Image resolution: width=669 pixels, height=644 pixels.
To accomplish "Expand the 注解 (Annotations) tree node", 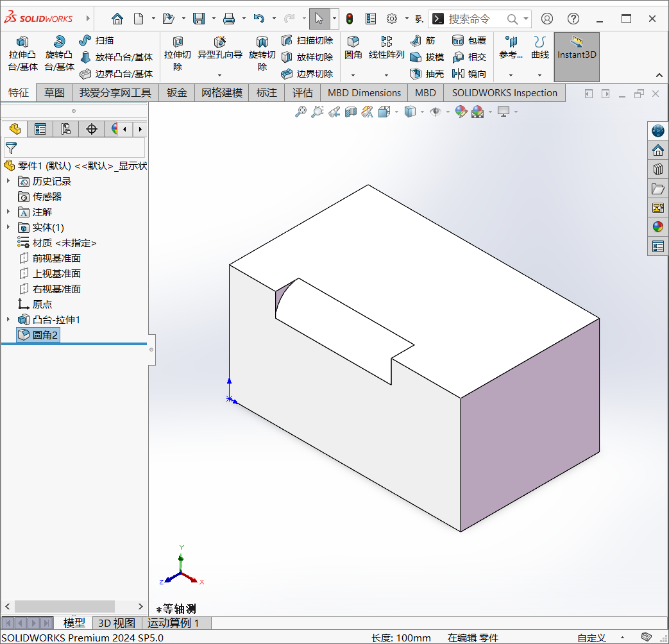I will pyautogui.click(x=6, y=212).
